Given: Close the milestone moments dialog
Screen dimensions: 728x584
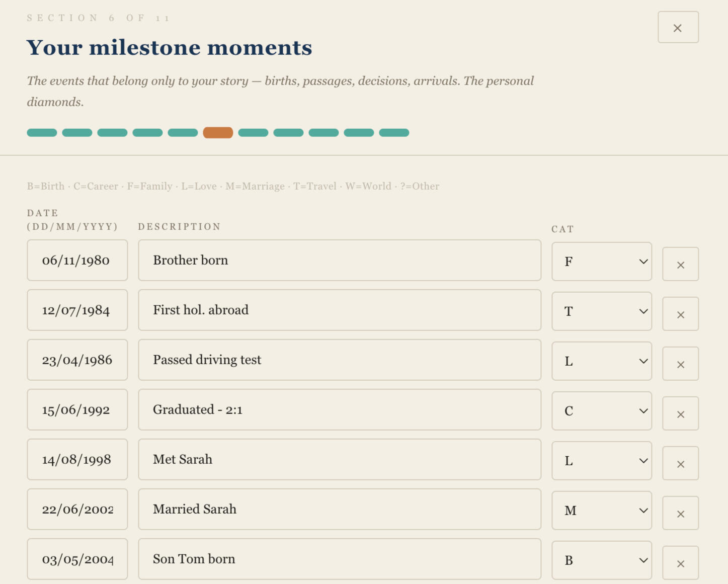Looking at the screenshot, I should pyautogui.click(x=678, y=28).
